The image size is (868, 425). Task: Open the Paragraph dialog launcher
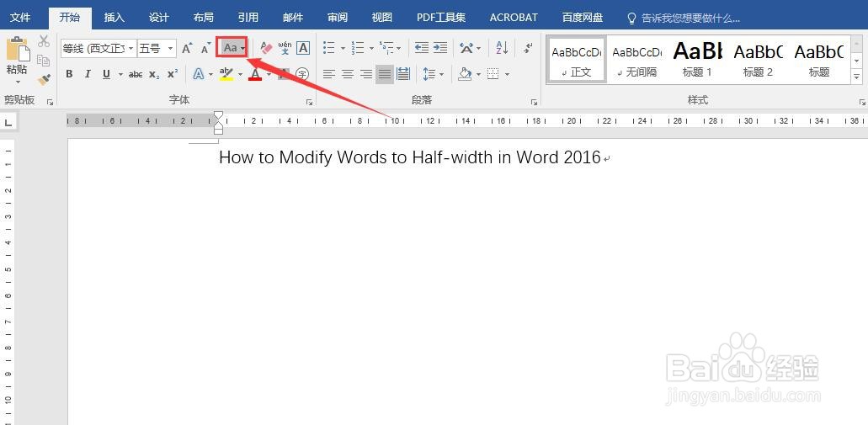tap(534, 103)
